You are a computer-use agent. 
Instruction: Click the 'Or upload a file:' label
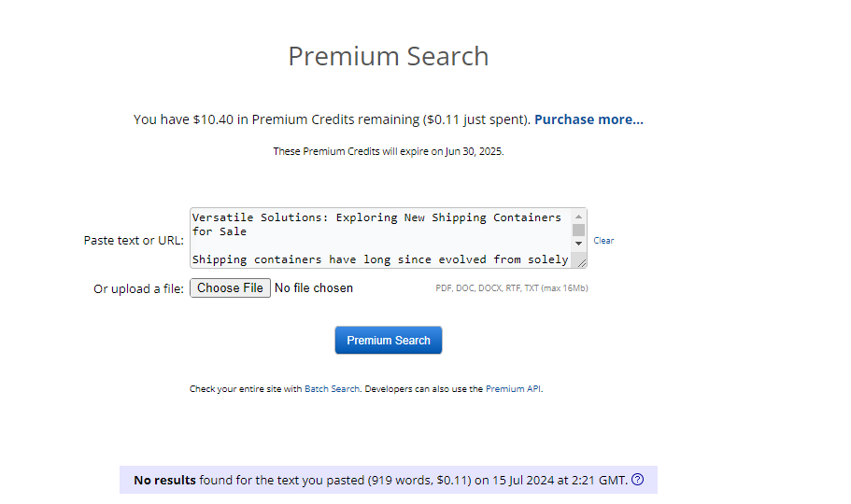pyautogui.click(x=138, y=288)
